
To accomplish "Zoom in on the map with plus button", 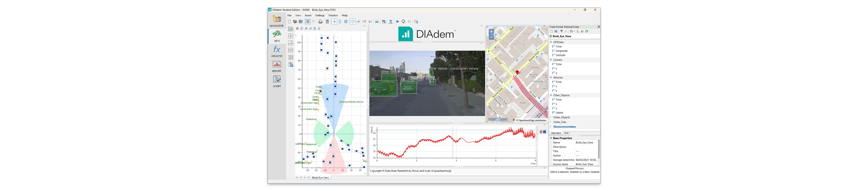I will [491, 31].
